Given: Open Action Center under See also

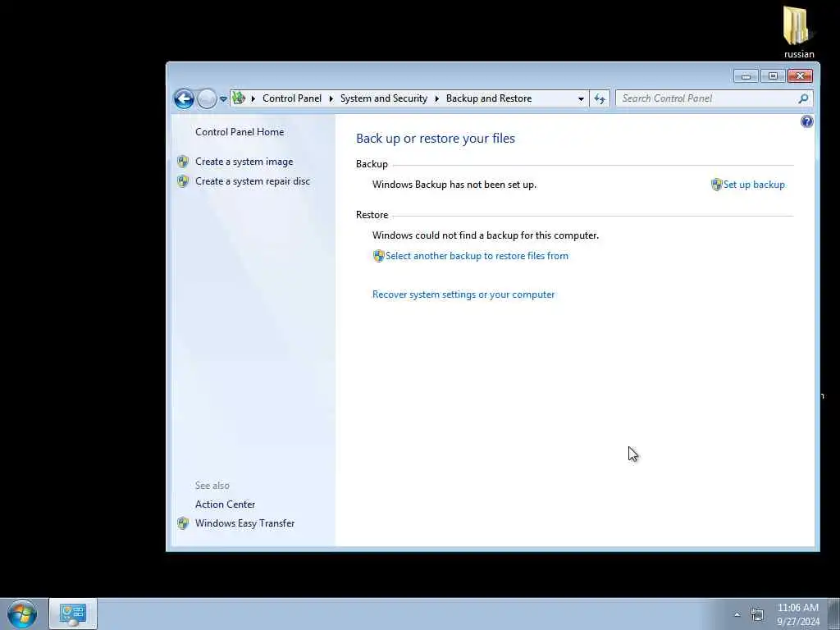Looking at the screenshot, I should (225, 504).
